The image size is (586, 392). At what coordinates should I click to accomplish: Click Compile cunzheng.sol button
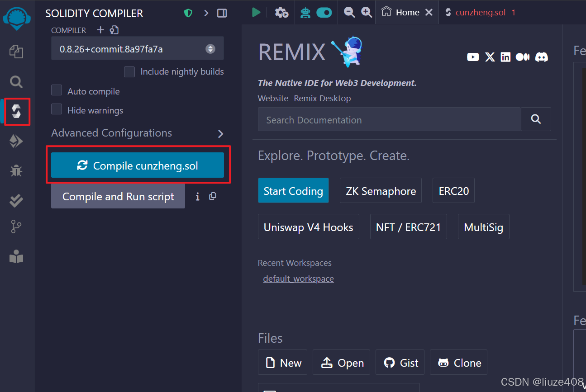pyautogui.click(x=138, y=165)
